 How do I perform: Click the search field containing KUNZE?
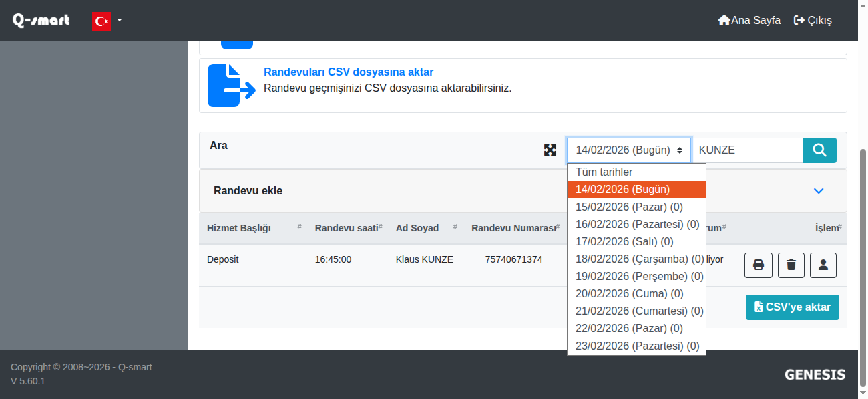click(x=746, y=150)
